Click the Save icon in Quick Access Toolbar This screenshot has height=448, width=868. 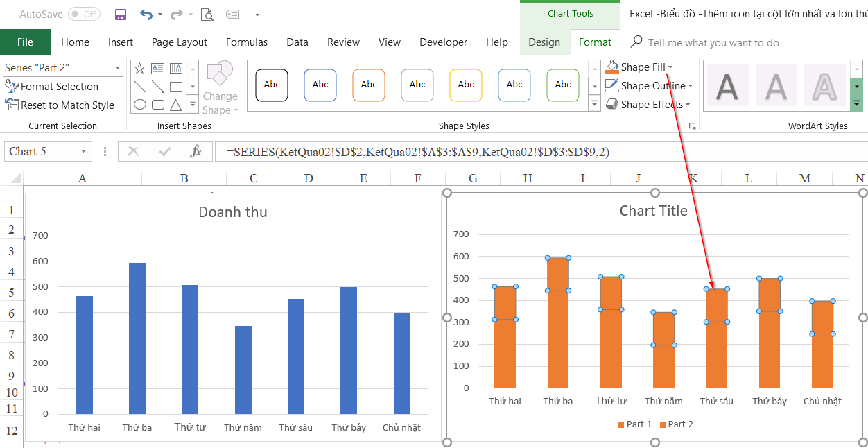[x=121, y=14]
